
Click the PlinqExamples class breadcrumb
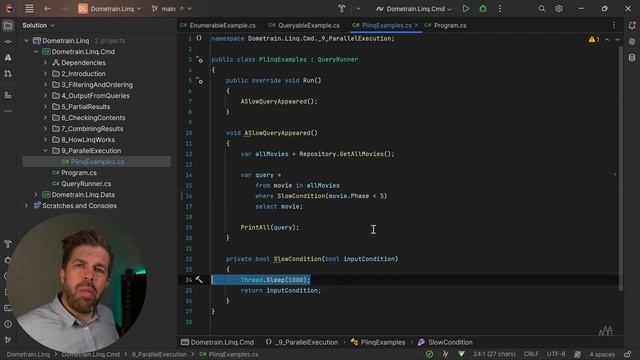378,342
